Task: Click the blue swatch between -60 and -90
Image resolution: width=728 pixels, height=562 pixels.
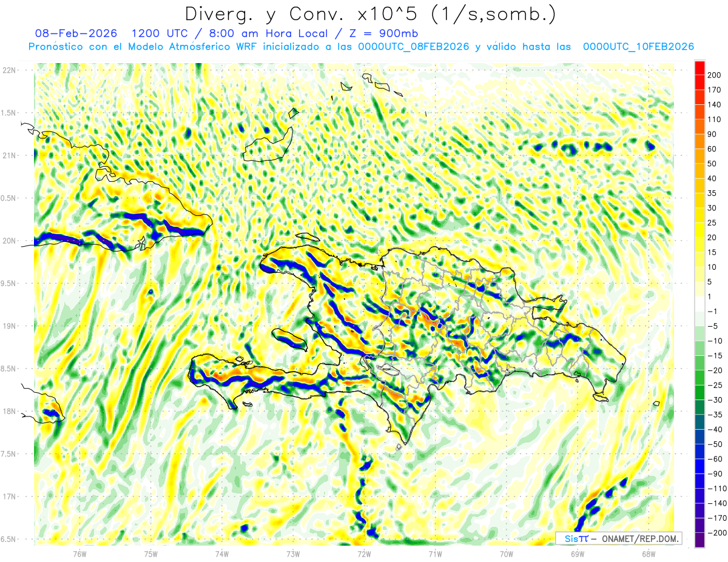Action: click(699, 466)
